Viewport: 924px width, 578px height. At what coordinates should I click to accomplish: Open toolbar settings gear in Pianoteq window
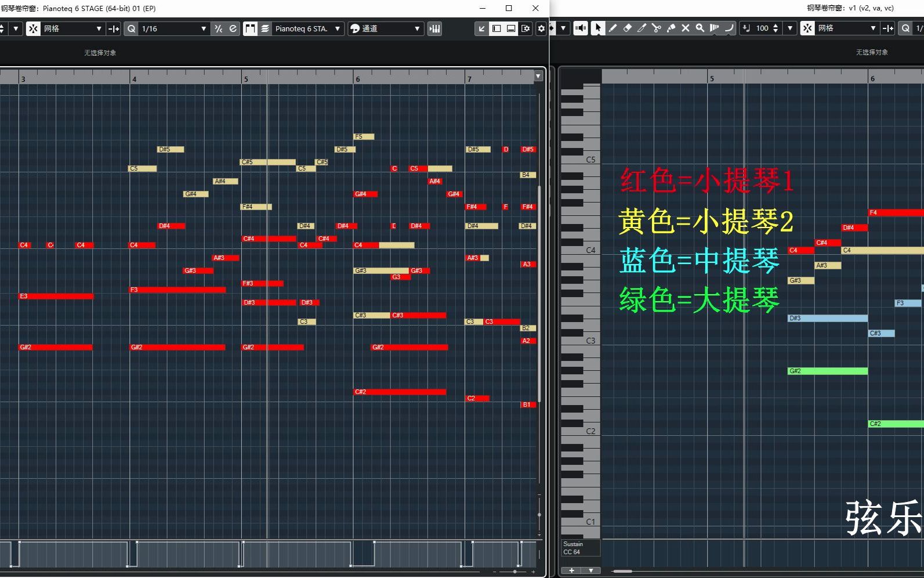coord(541,28)
